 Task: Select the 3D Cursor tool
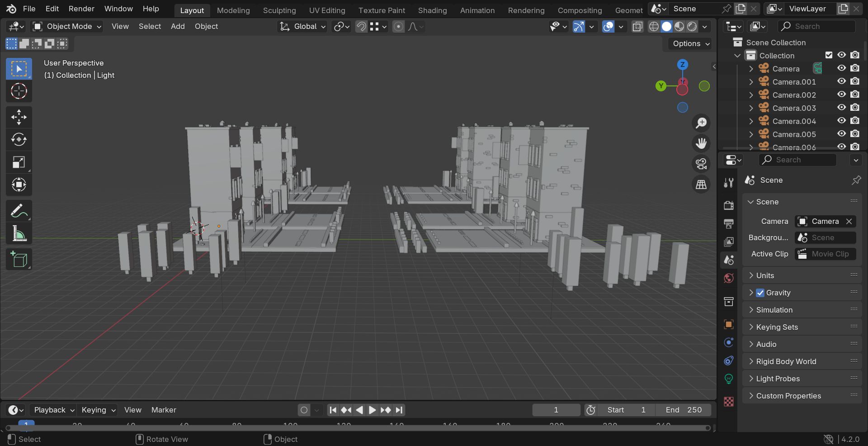click(19, 91)
